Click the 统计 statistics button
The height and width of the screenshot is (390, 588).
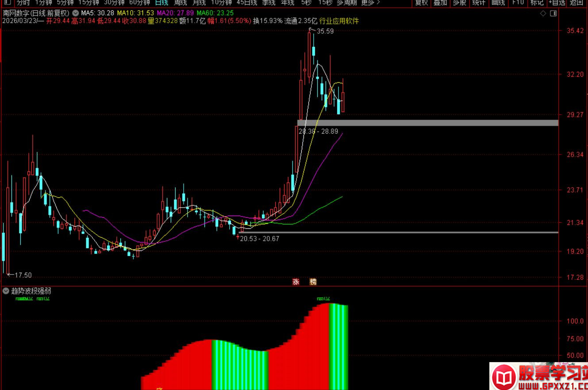(x=479, y=3)
